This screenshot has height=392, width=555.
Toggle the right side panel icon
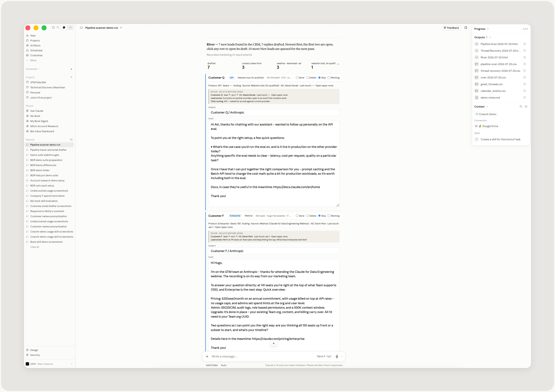point(466,28)
